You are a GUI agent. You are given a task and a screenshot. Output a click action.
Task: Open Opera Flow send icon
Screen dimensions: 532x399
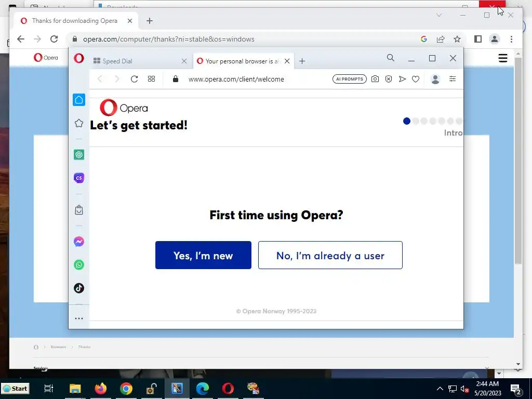(x=402, y=79)
